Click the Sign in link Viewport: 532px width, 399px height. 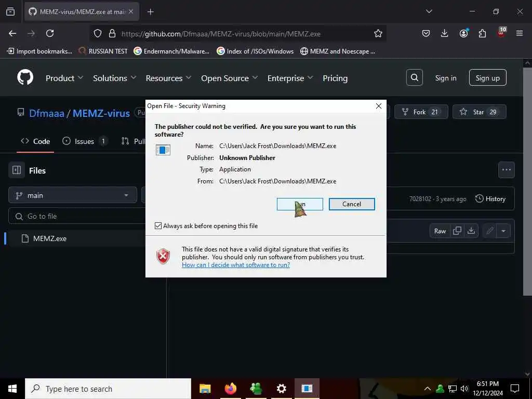point(445,78)
